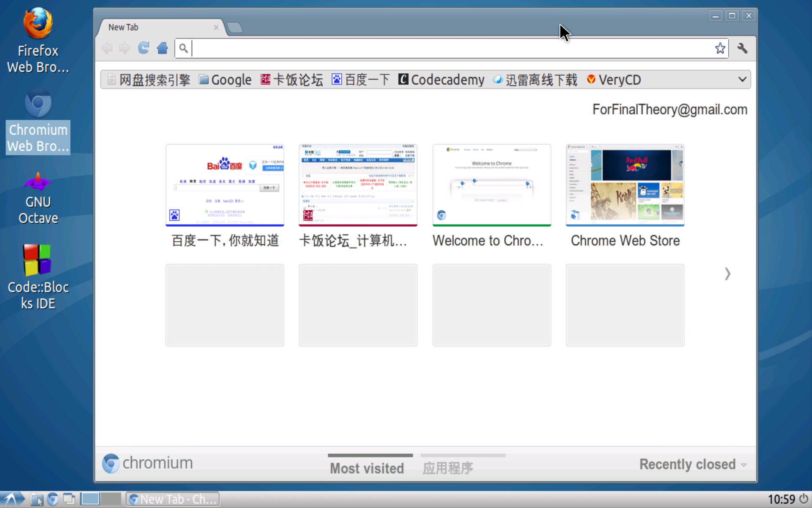Close the New Tab tab
Image resolution: width=812 pixels, height=508 pixels.
tap(216, 28)
